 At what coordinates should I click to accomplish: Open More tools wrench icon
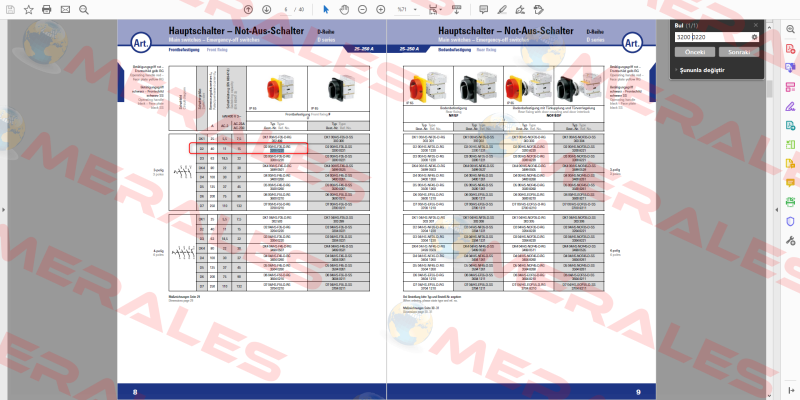pos(790,240)
